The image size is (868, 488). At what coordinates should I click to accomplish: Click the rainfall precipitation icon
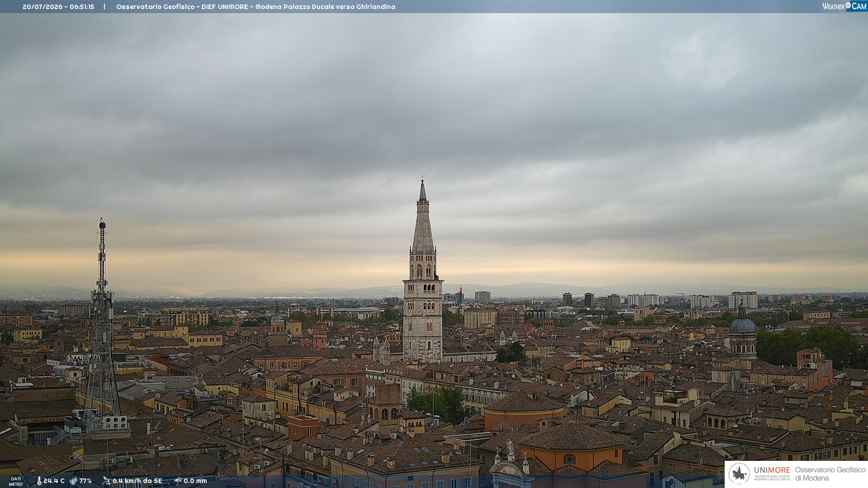pos(178,481)
